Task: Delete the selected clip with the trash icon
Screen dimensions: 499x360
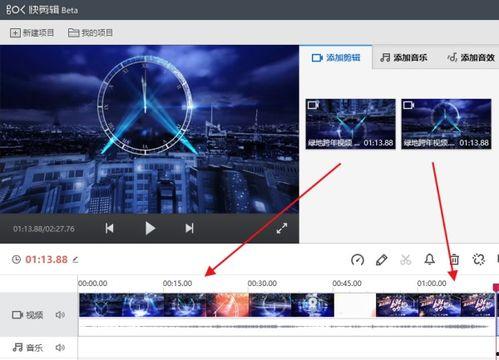Action: pyautogui.click(x=454, y=259)
